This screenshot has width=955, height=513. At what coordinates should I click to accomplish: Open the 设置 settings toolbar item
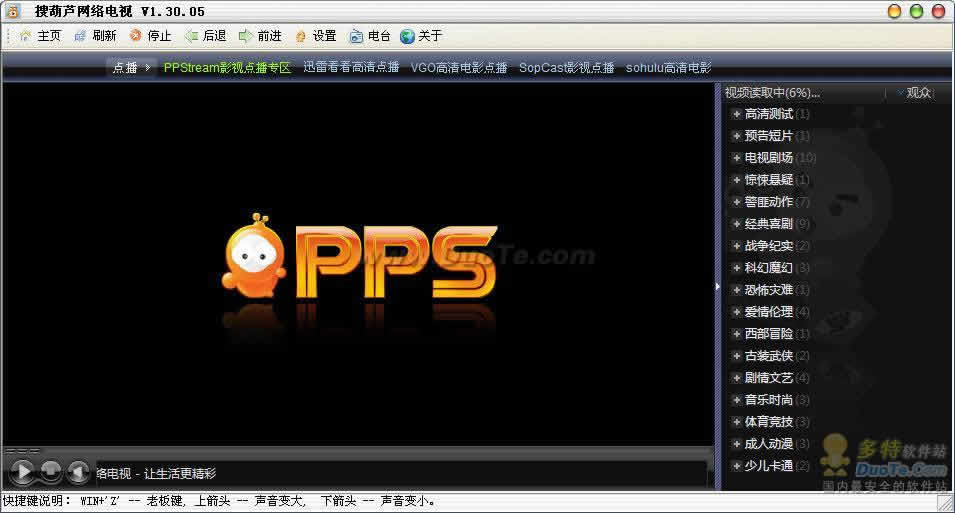[315, 36]
